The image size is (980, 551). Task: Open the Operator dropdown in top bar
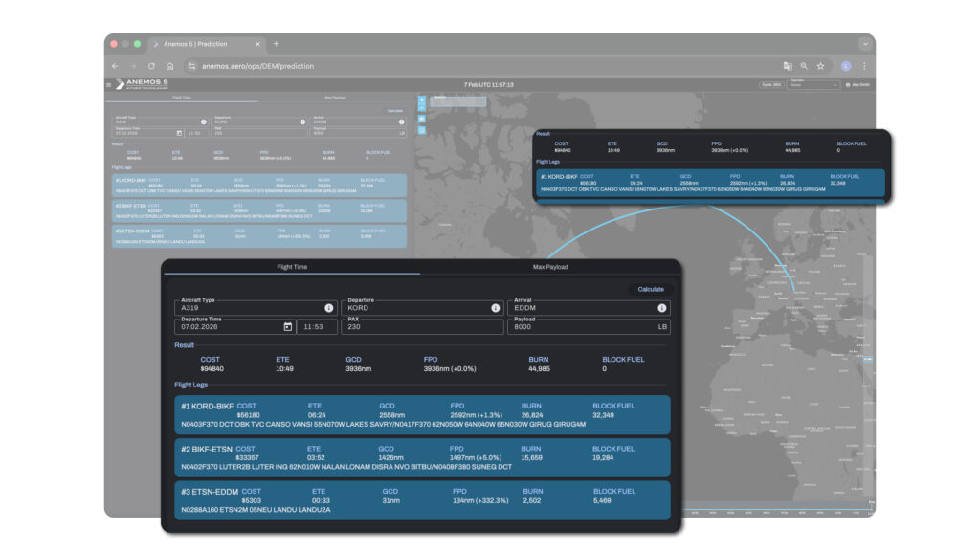tap(813, 84)
